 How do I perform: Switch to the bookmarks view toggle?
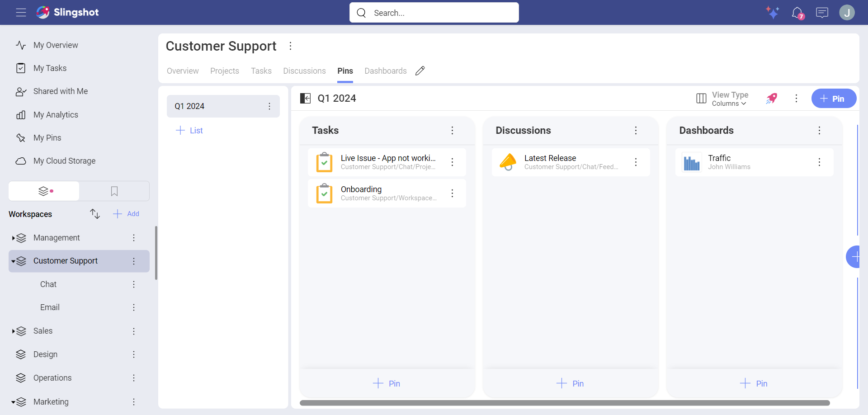[114, 191]
